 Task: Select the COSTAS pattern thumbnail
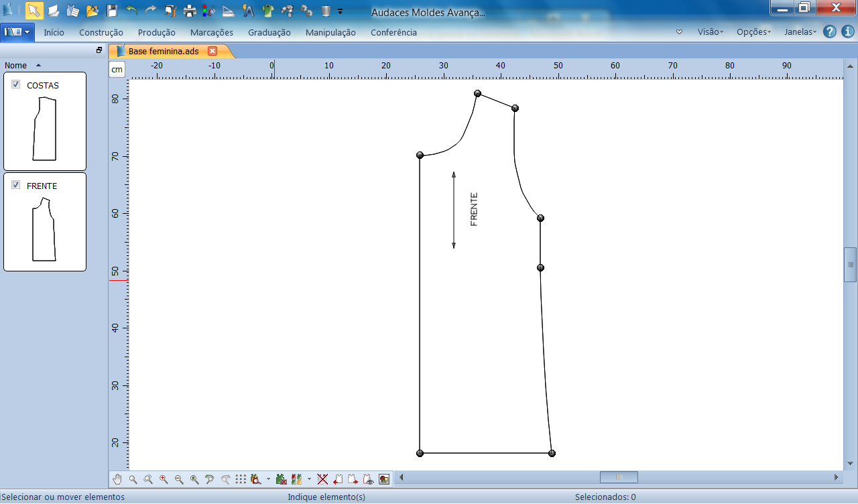point(44,129)
